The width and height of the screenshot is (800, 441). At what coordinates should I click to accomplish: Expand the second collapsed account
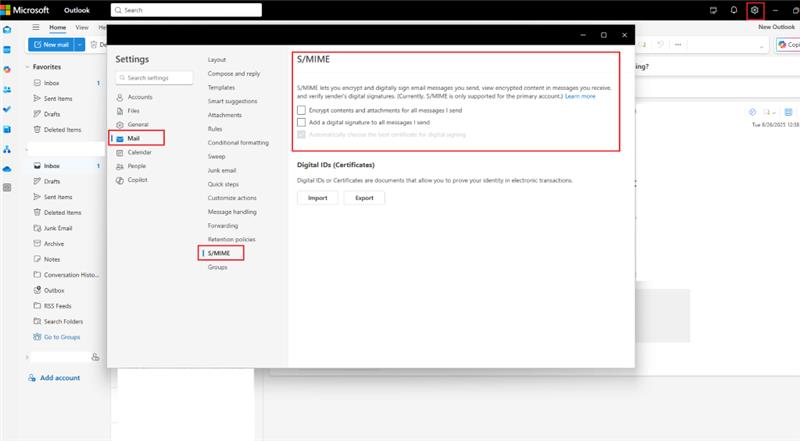[27, 357]
